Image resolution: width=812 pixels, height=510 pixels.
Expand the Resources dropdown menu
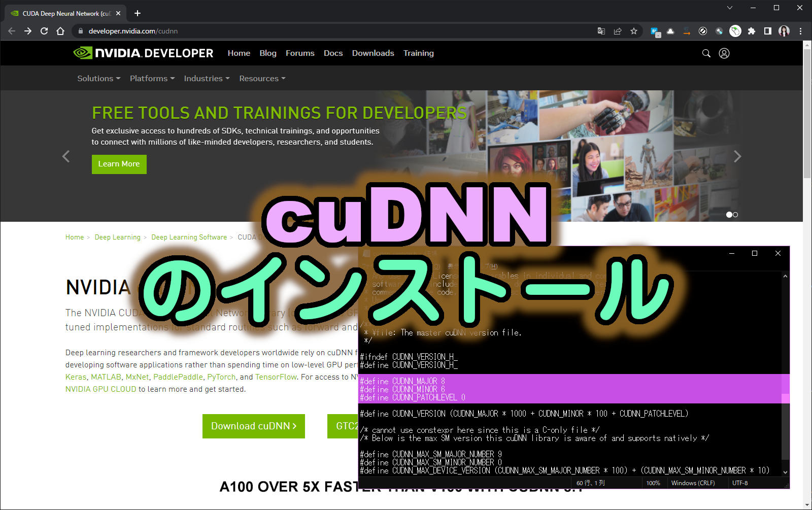(x=262, y=79)
